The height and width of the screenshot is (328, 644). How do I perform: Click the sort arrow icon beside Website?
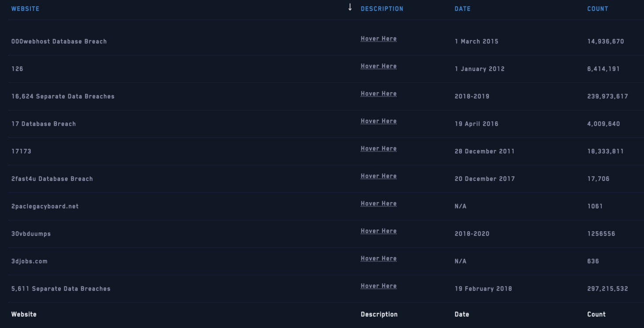coord(350,8)
